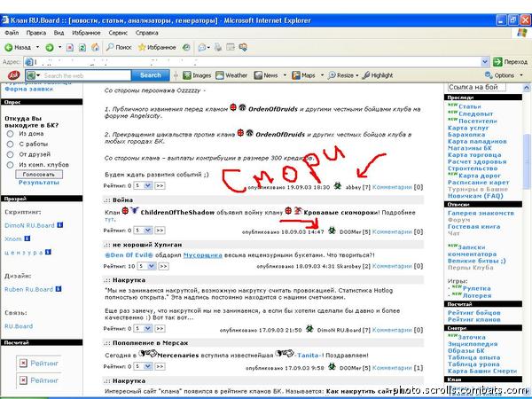Click the Highlight toolbar item
Viewport: 532px width, 399px height.
pyautogui.click(x=378, y=75)
